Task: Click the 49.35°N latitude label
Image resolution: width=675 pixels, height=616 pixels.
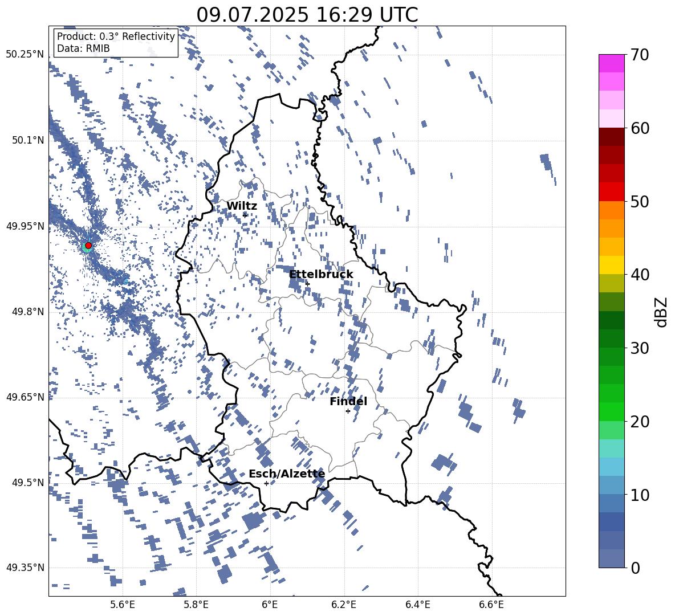Action: [x=26, y=568]
